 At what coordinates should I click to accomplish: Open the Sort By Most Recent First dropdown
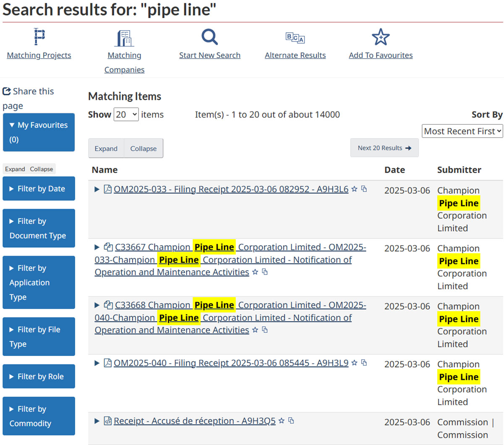point(462,131)
